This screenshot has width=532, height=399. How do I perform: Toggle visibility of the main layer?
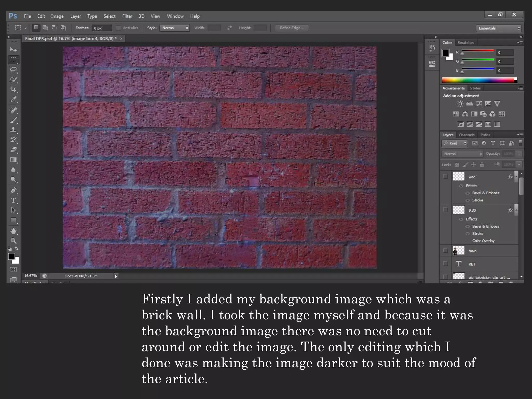pos(445,250)
